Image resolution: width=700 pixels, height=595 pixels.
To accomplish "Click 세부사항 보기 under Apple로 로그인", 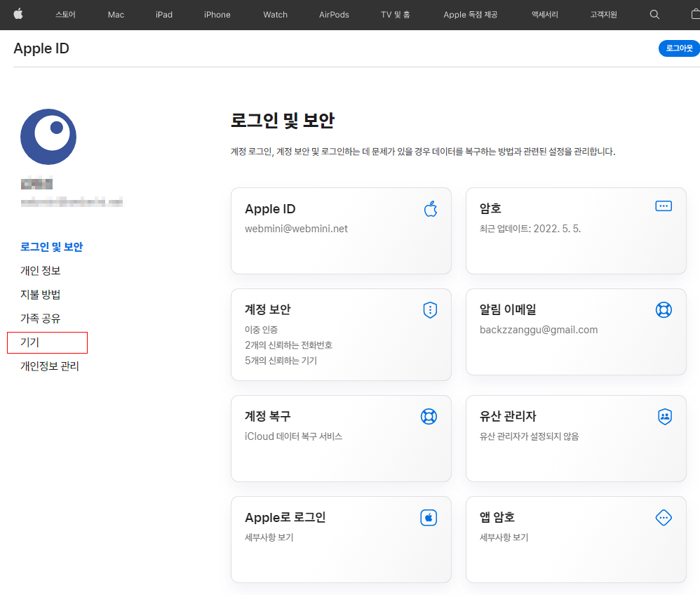I will tap(269, 537).
